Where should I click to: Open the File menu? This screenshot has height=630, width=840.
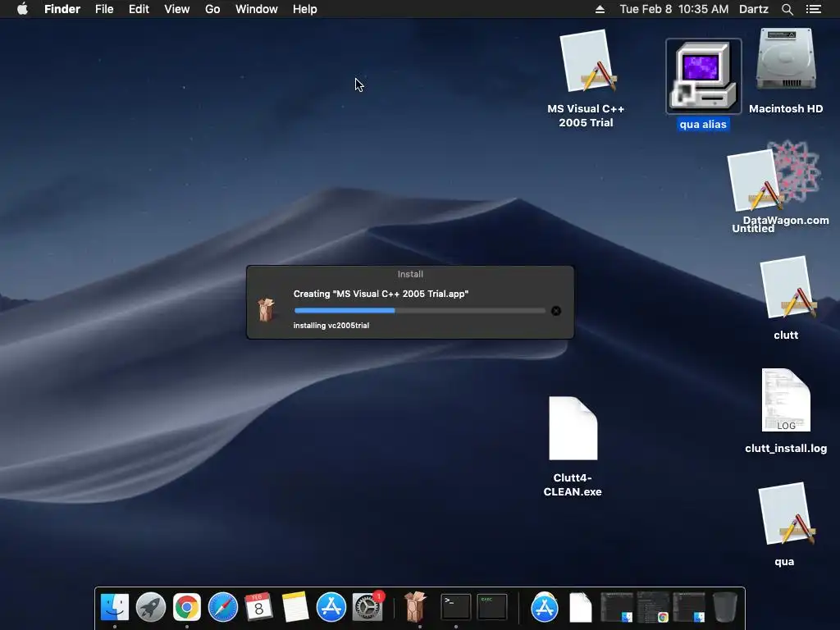point(104,9)
